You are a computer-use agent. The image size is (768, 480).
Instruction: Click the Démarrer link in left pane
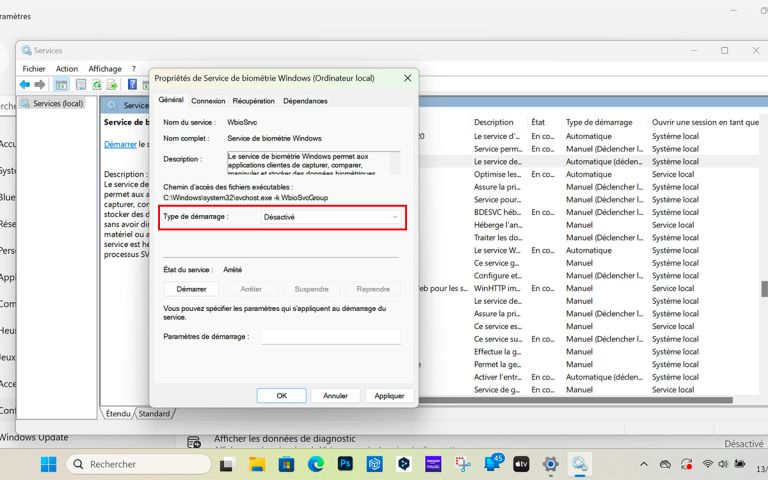click(120, 144)
